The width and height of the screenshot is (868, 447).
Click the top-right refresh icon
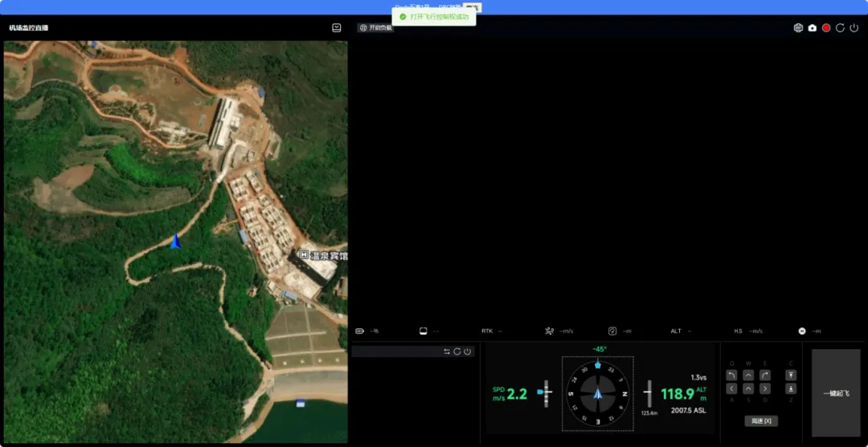coord(840,28)
